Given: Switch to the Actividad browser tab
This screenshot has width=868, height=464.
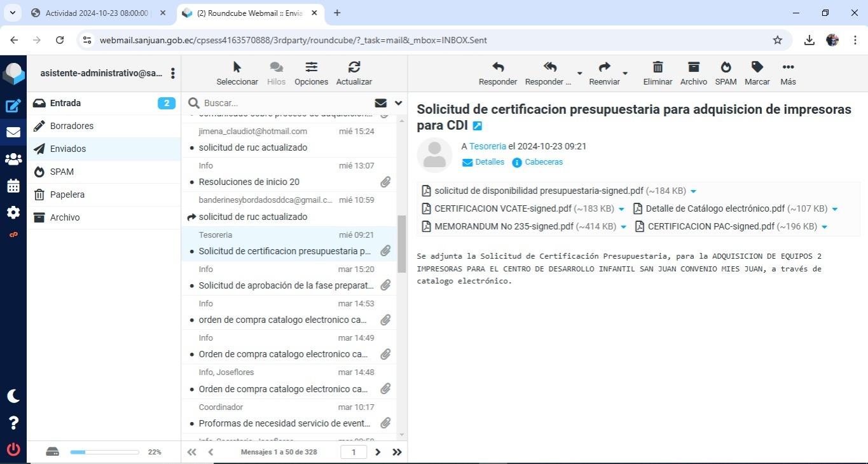Looking at the screenshot, I should coord(97,13).
